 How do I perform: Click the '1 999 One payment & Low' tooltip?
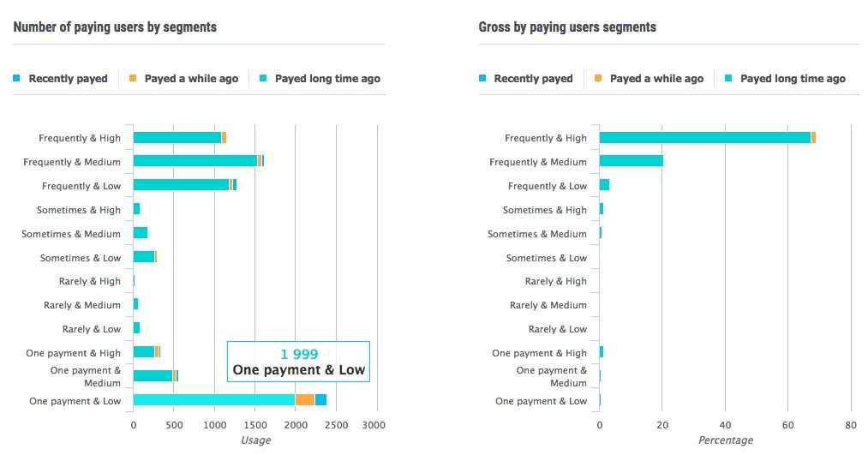[x=298, y=362]
